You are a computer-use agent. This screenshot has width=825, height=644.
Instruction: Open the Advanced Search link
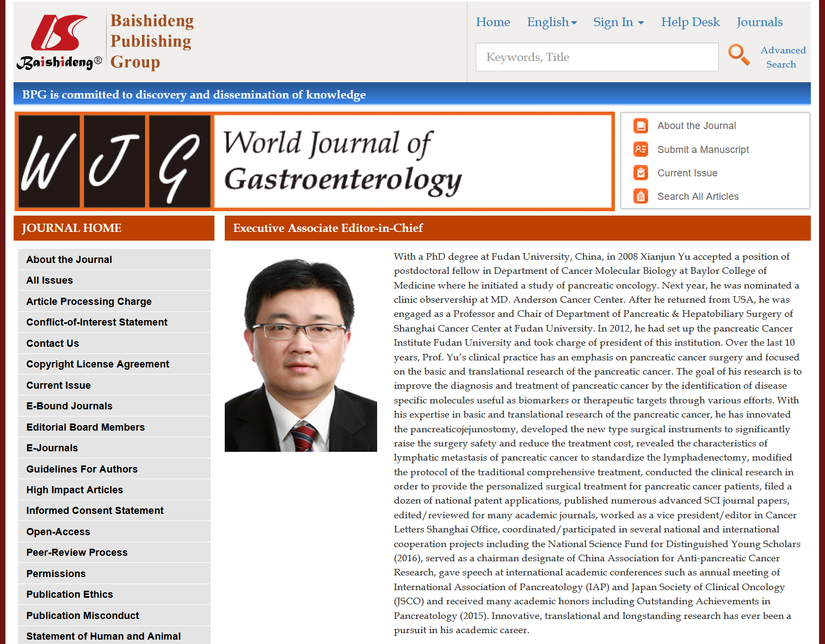pyautogui.click(x=783, y=57)
